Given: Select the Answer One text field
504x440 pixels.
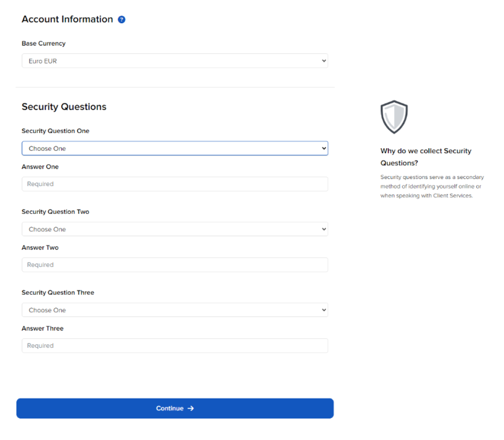Looking at the screenshot, I should (175, 184).
